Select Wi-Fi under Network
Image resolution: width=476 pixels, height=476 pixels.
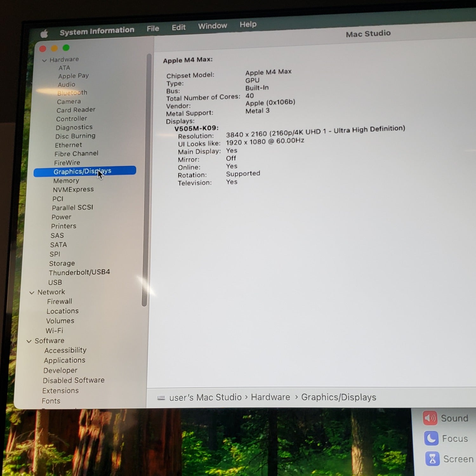click(54, 331)
